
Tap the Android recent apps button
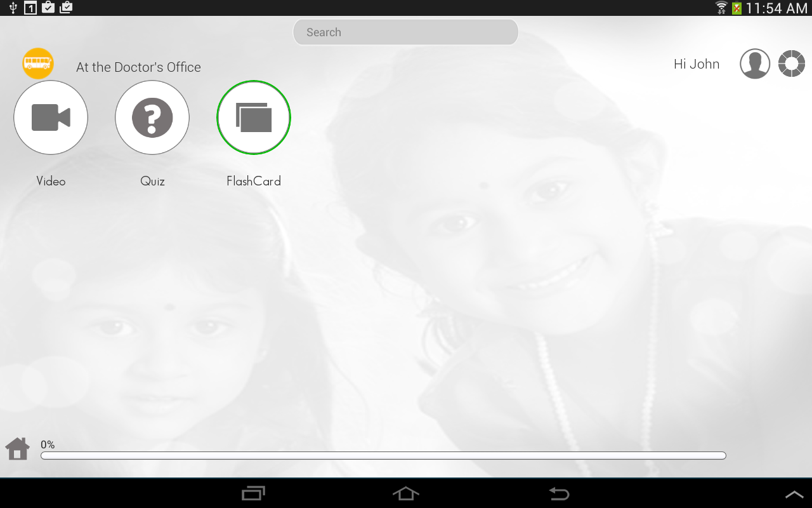[x=254, y=493]
